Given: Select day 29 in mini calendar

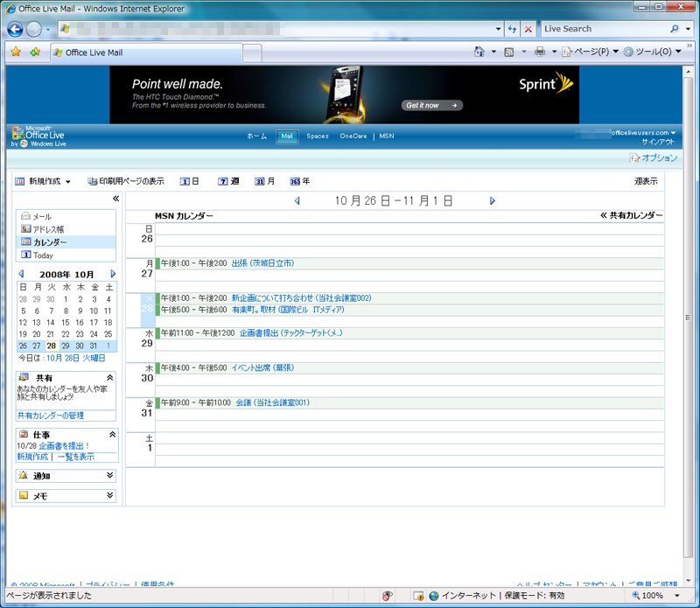Looking at the screenshot, I should (x=65, y=346).
